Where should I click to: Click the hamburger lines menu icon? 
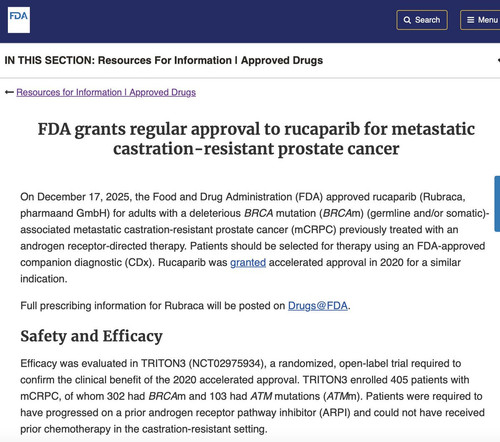click(x=470, y=20)
